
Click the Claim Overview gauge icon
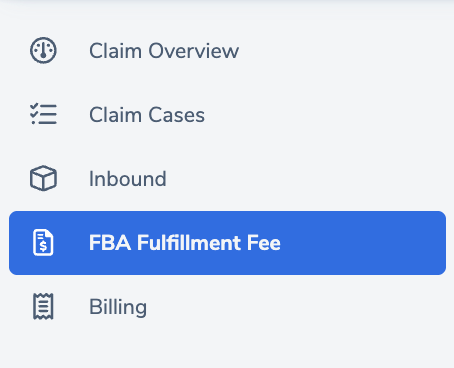coord(43,50)
